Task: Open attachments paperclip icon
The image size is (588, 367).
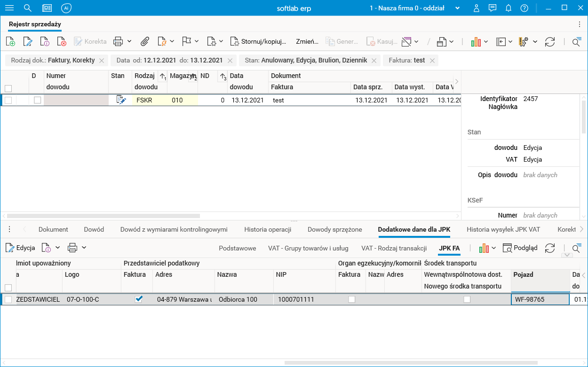Action: click(x=145, y=42)
